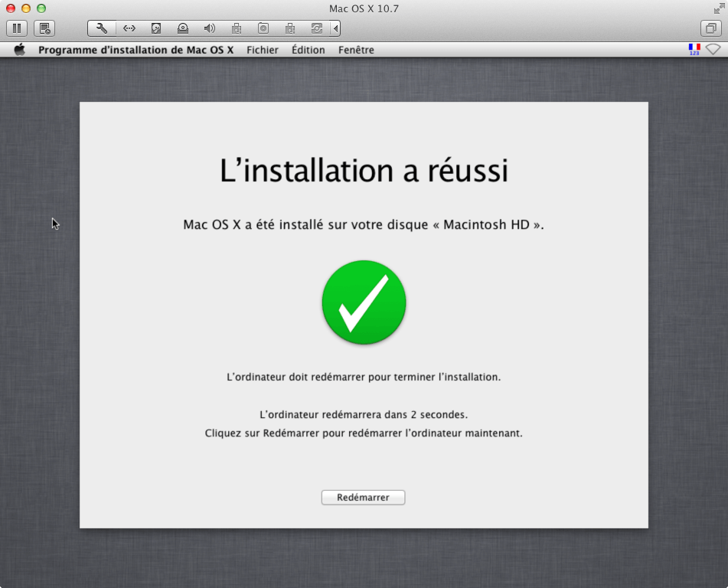Image resolution: width=728 pixels, height=588 pixels.
Task: Open Programme d'installation de Mac OS X menu
Action: (x=135, y=50)
